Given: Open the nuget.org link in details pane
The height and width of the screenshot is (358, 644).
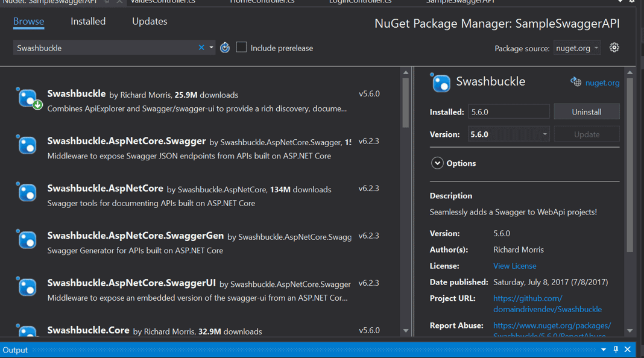Looking at the screenshot, I should (x=602, y=83).
